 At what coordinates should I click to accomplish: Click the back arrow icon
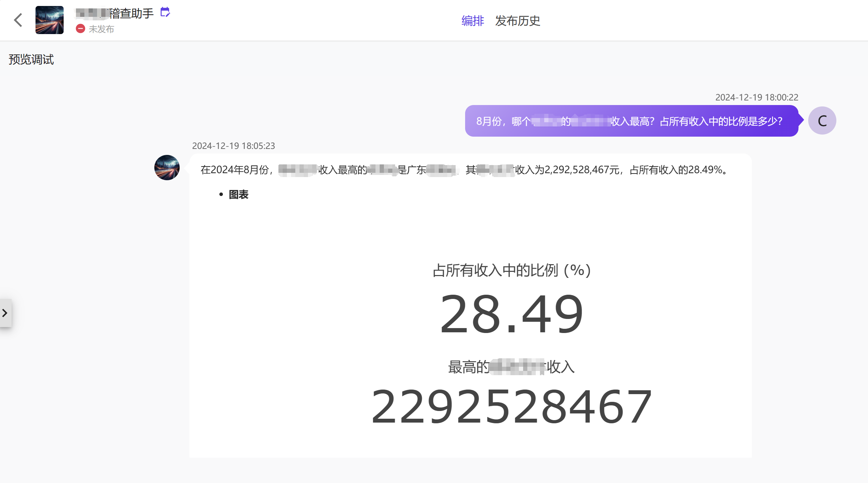click(18, 20)
